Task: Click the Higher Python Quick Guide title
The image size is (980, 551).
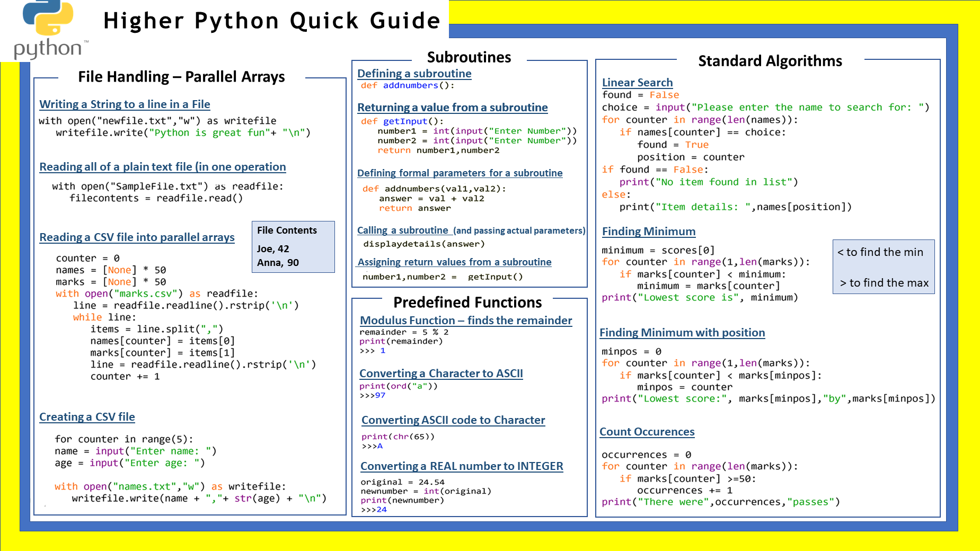Action: [x=271, y=21]
